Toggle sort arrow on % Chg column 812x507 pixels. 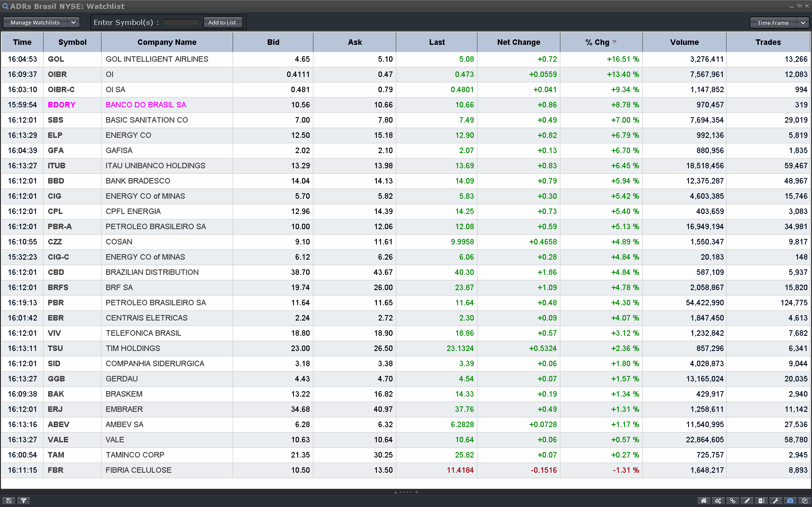[x=614, y=42]
